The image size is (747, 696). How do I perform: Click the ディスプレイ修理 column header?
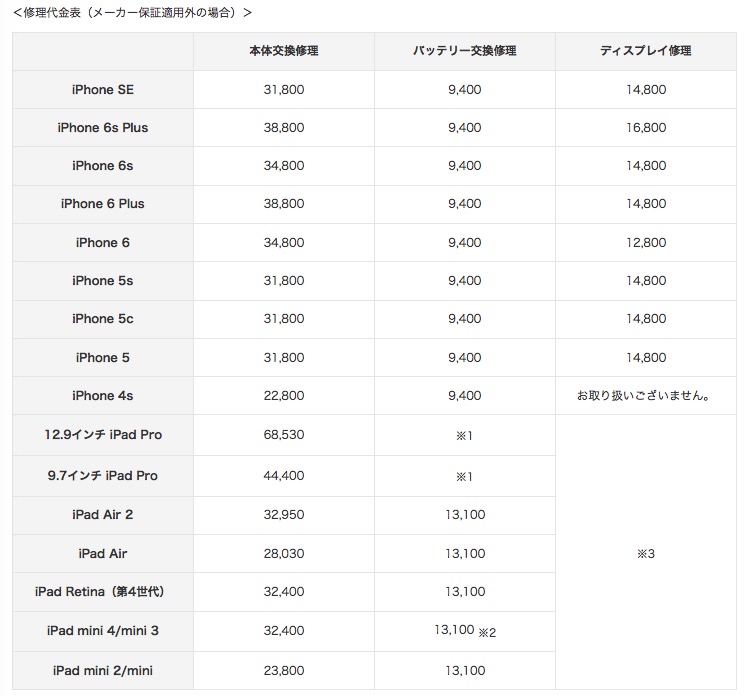[x=645, y=50]
